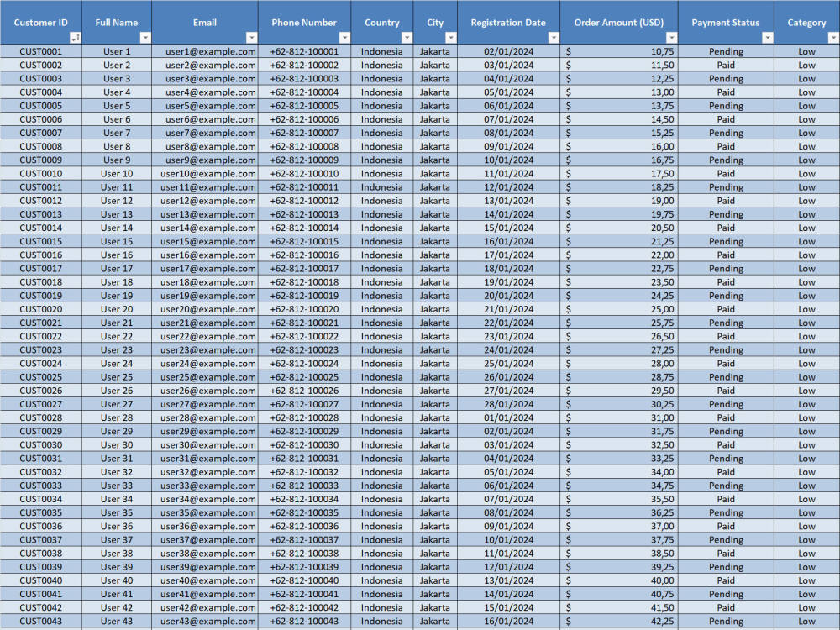Select the User 18 name cell
Viewport: 840px width, 630px height.
pos(117,282)
